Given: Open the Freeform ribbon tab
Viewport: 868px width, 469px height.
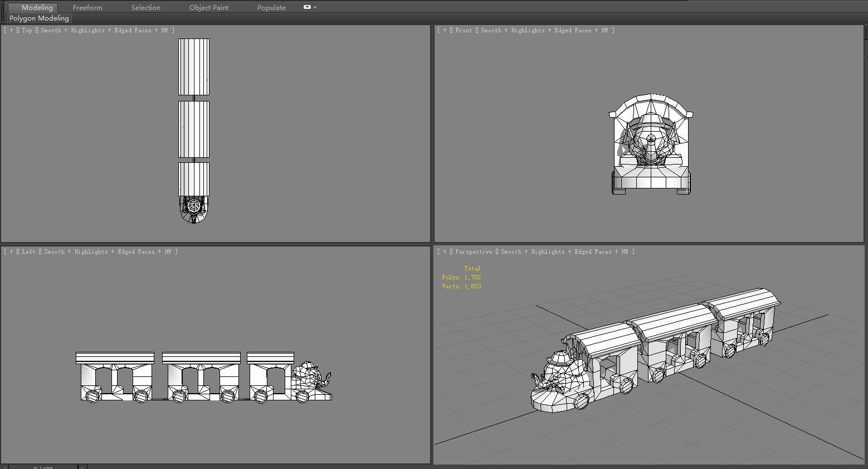Looking at the screenshot, I should [87, 7].
